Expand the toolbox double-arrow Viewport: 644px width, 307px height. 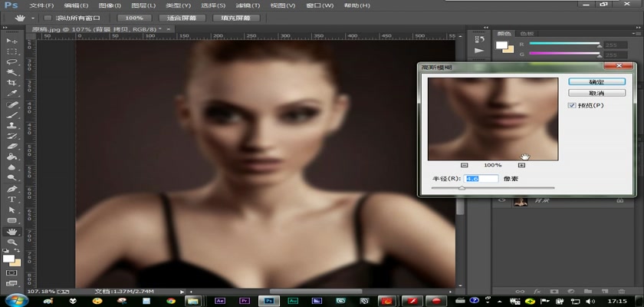pos(5,28)
